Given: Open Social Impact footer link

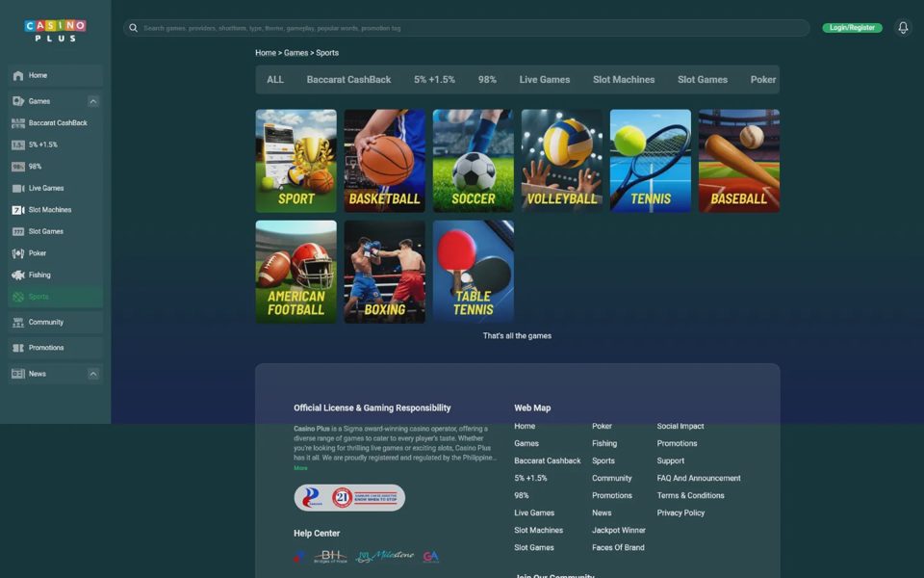Looking at the screenshot, I should [x=680, y=426].
